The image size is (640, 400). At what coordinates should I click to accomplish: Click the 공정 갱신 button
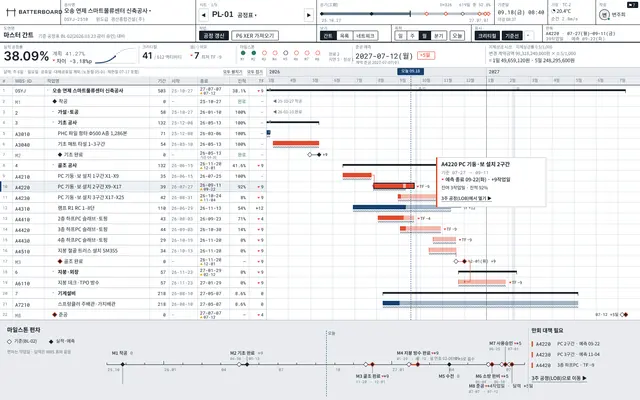coord(214,36)
